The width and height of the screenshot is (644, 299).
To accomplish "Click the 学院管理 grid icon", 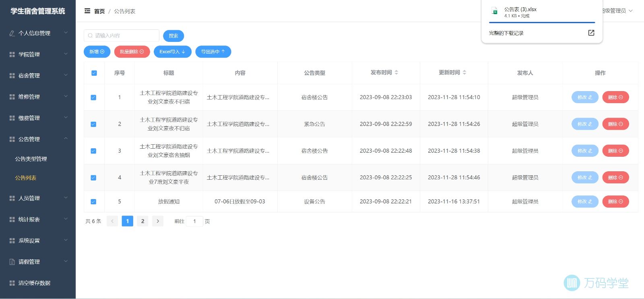I will (12, 54).
